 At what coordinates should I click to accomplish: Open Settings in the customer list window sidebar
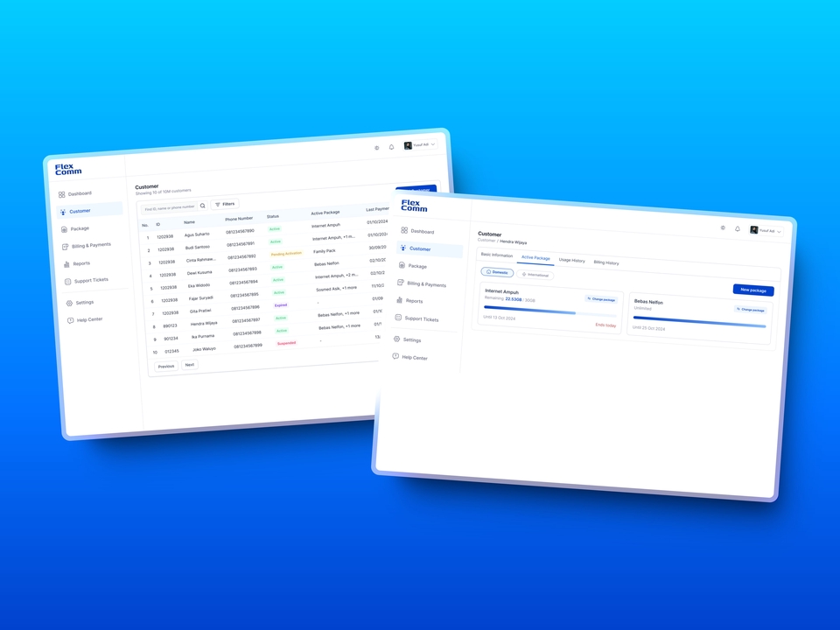[80, 303]
